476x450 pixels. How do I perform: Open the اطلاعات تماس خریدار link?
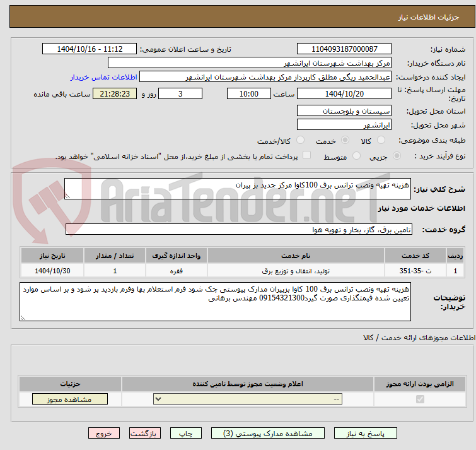tap(104, 77)
